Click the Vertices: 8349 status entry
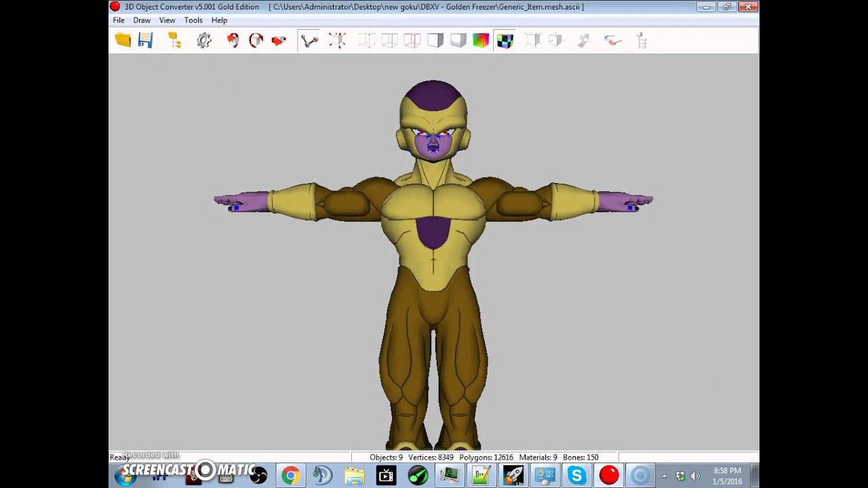This screenshot has width=868, height=488. click(x=431, y=457)
